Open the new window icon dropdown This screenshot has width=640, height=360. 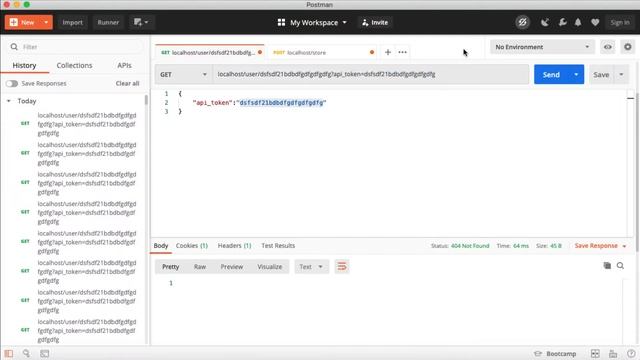click(141, 22)
